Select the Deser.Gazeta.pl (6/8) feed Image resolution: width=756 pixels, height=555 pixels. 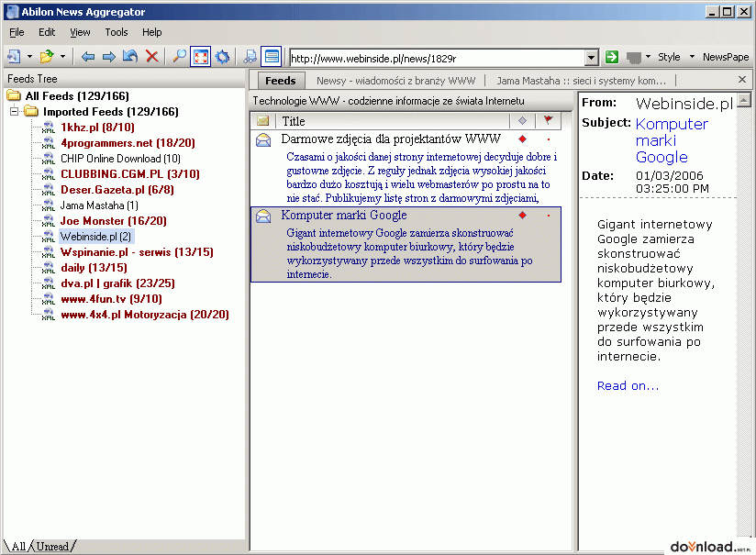coord(117,190)
